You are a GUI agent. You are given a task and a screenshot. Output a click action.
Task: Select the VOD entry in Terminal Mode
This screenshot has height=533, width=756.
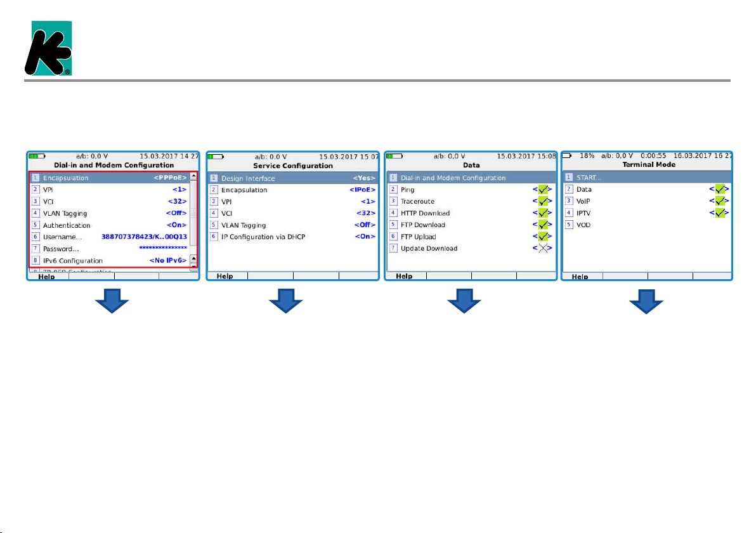pos(647,225)
